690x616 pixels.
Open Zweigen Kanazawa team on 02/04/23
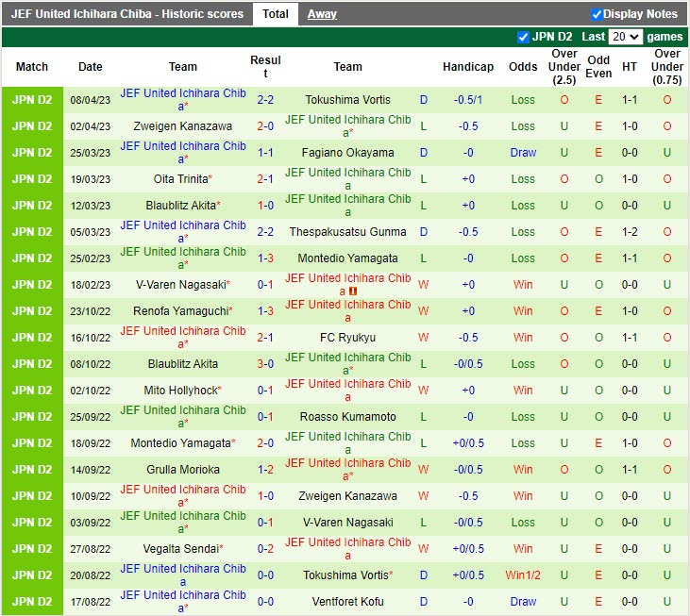click(182, 126)
